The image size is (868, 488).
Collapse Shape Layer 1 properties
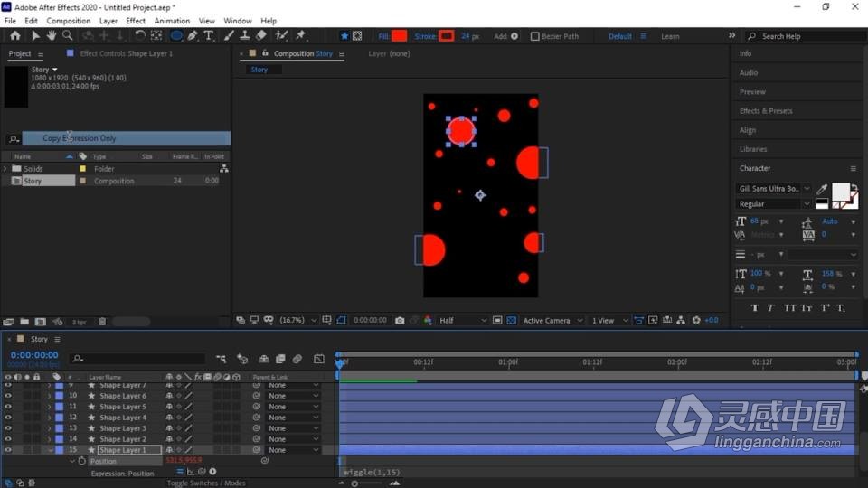click(x=50, y=450)
